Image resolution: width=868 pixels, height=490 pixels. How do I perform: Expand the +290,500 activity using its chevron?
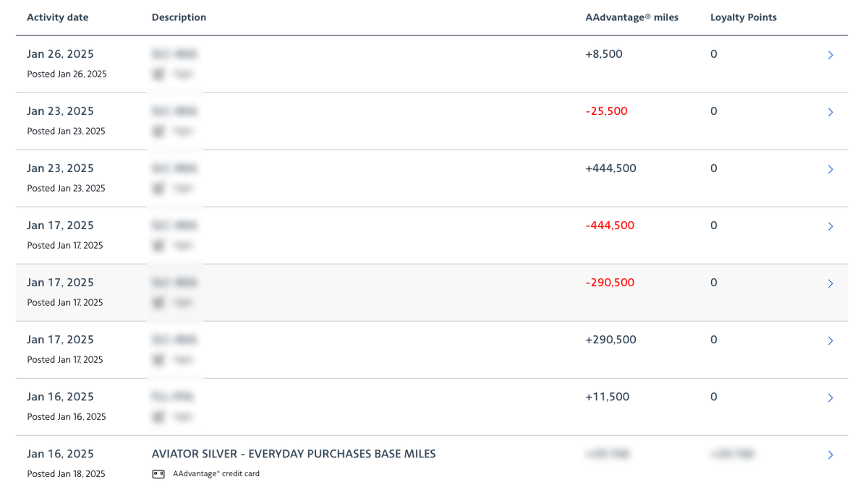pyautogui.click(x=830, y=340)
